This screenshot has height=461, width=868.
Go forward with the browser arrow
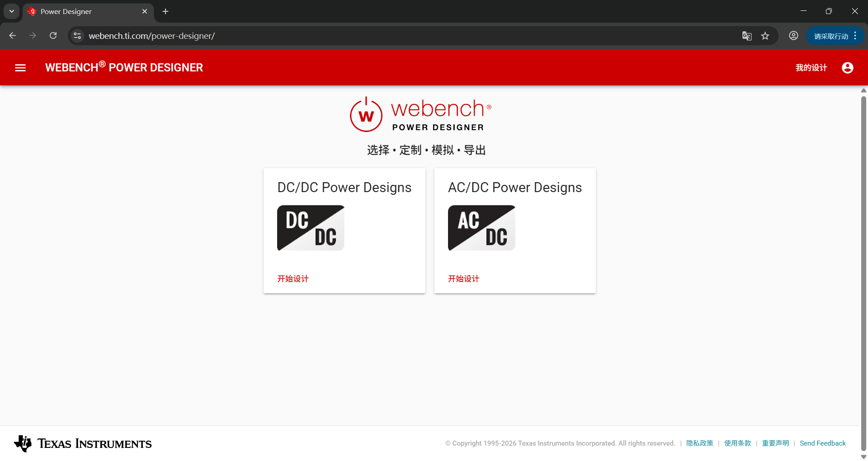pyautogui.click(x=33, y=36)
